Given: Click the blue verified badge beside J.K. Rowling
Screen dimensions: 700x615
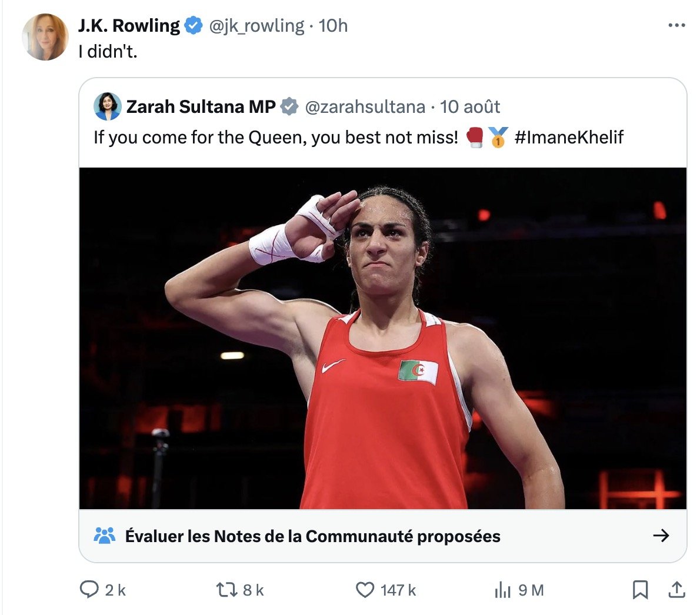Looking at the screenshot, I should pyautogui.click(x=194, y=26).
